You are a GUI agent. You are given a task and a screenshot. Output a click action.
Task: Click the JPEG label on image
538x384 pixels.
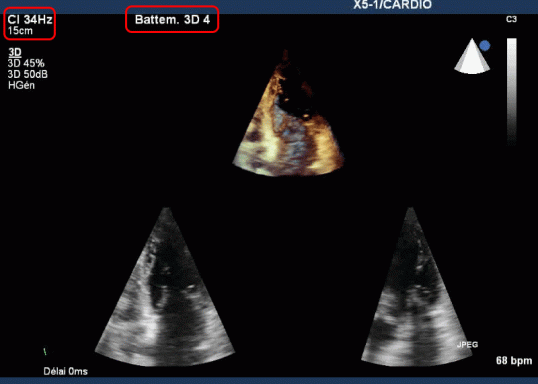coord(467,345)
